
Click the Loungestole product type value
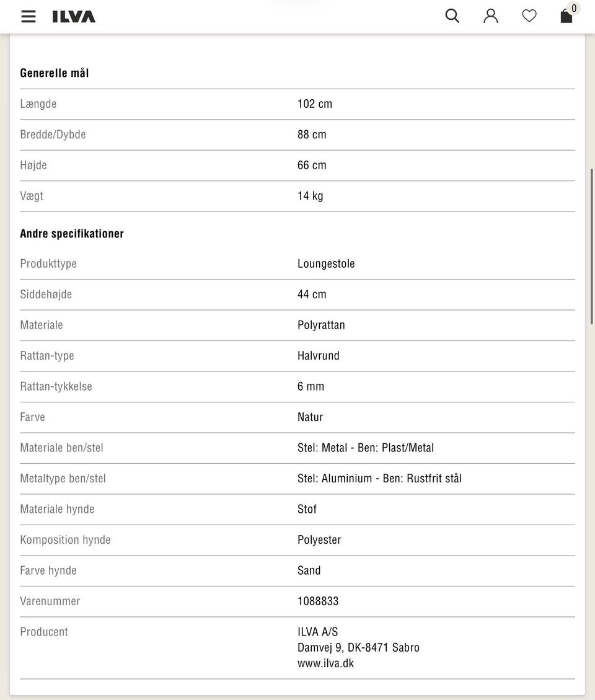click(x=326, y=264)
